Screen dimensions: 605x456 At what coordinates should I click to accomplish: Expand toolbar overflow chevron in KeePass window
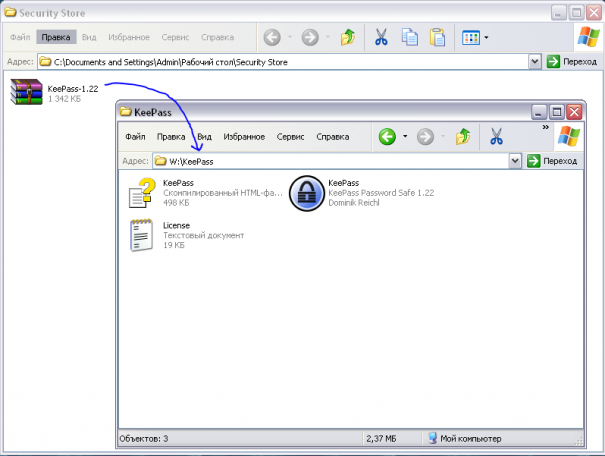545,127
